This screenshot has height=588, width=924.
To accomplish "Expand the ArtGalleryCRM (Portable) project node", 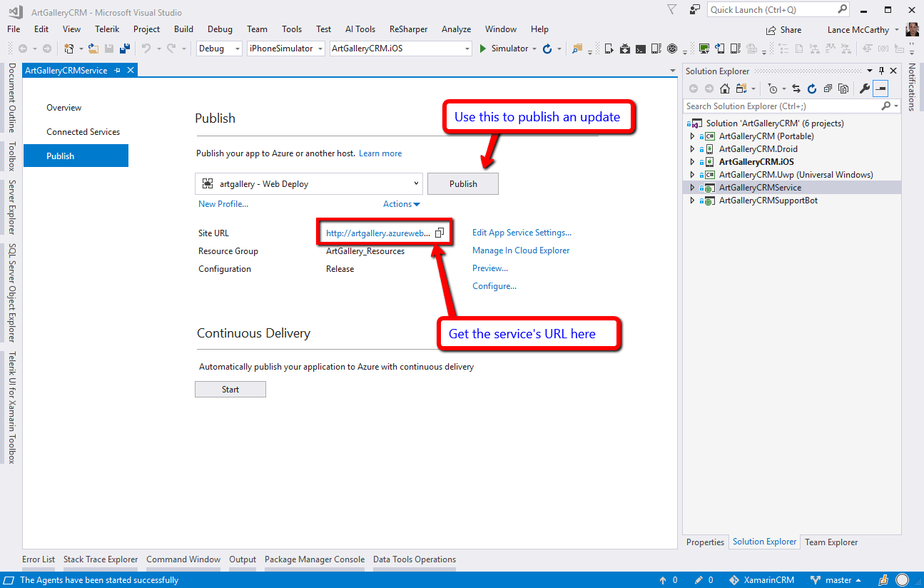I will pyautogui.click(x=692, y=136).
